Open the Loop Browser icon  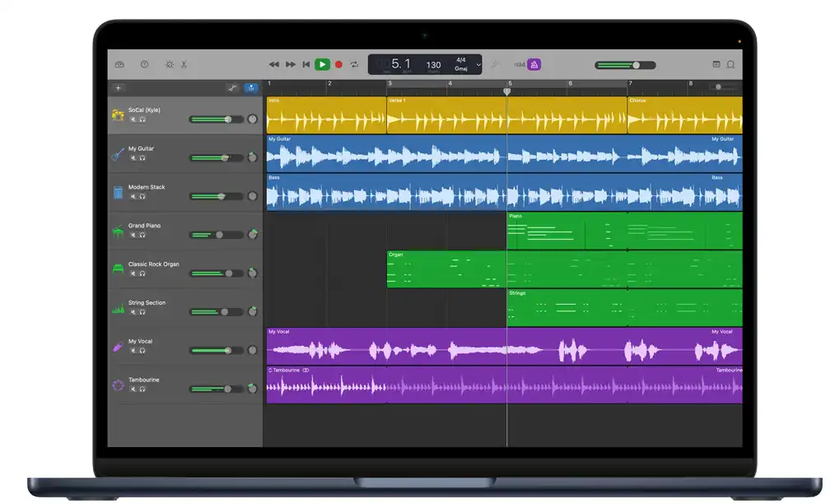click(x=731, y=64)
